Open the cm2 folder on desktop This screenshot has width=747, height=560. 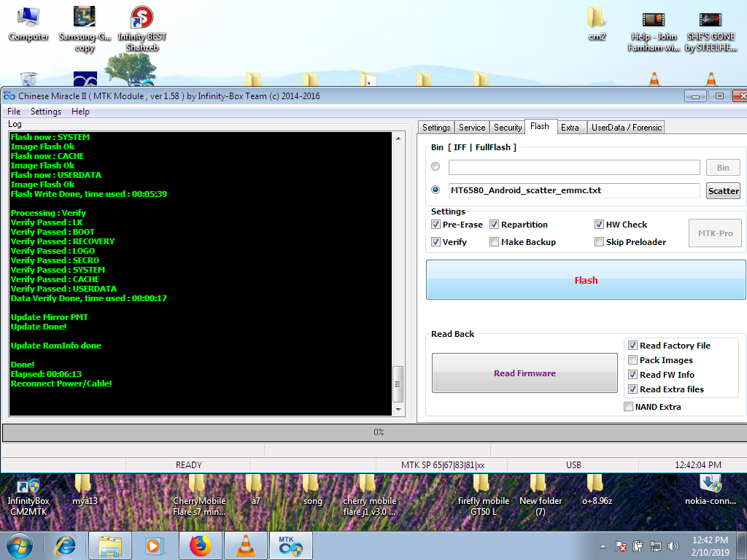point(597,24)
